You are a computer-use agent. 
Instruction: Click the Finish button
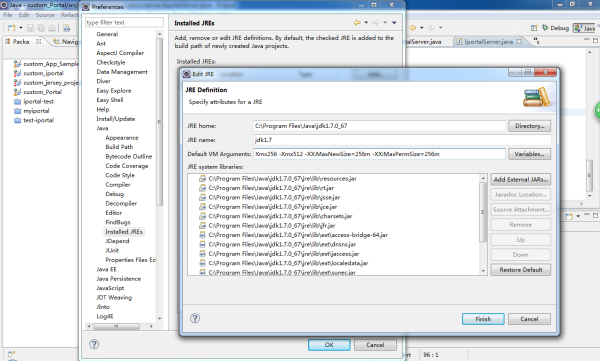pos(483,319)
